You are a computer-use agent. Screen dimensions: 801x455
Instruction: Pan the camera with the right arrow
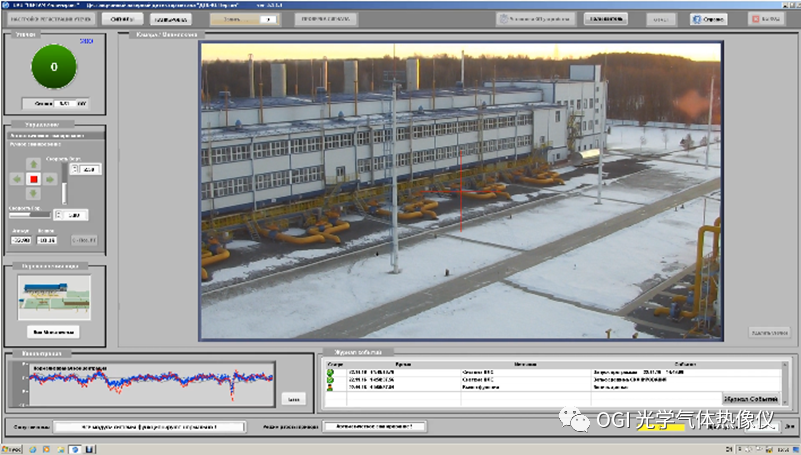(x=50, y=179)
